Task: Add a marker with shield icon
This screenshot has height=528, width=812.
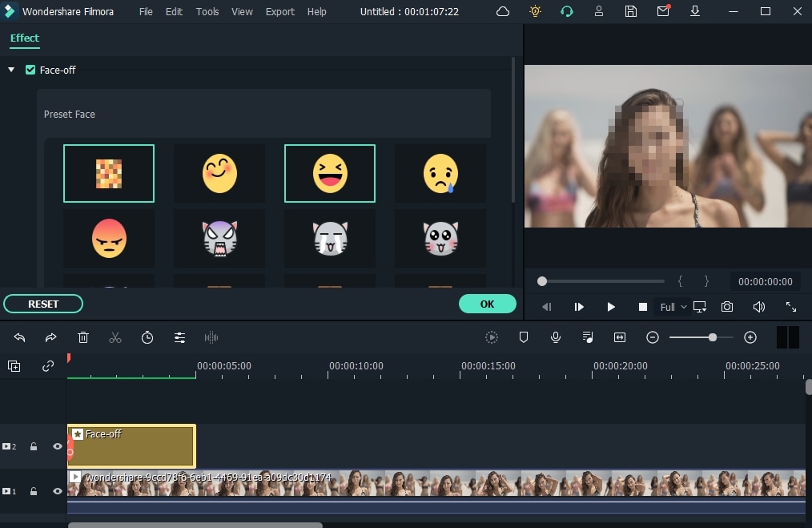Action: (x=524, y=337)
